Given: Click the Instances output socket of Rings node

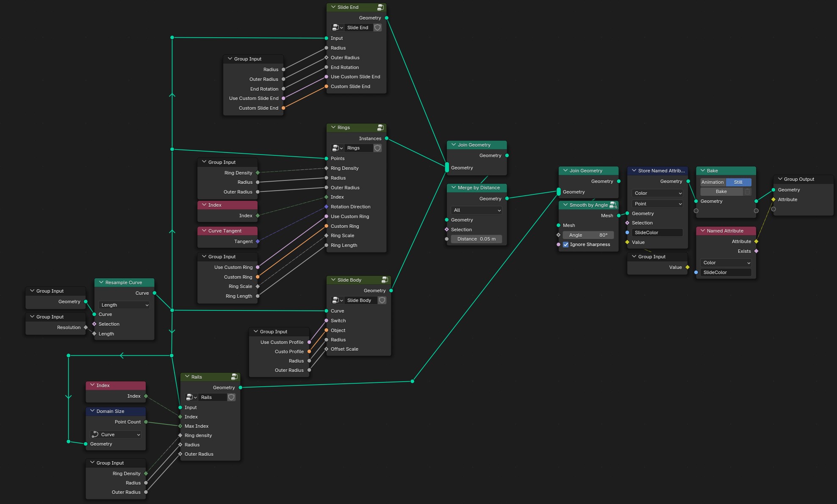Looking at the screenshot, I should tap(387, 138).
